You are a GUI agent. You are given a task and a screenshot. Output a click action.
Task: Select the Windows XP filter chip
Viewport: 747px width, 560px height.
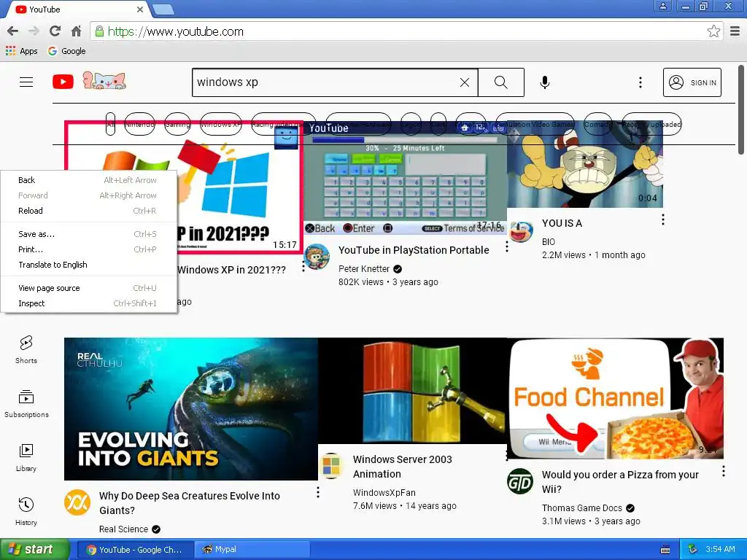click(220, 124)
